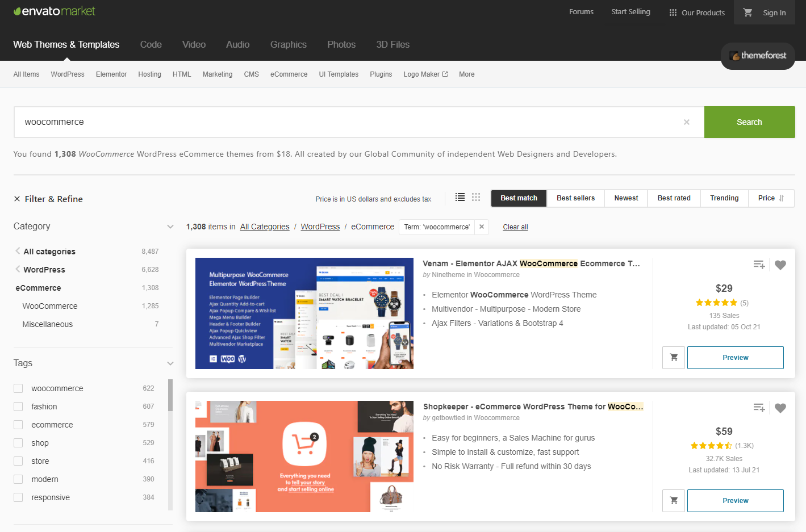Check the fashion tag filter

click(18, 407)
